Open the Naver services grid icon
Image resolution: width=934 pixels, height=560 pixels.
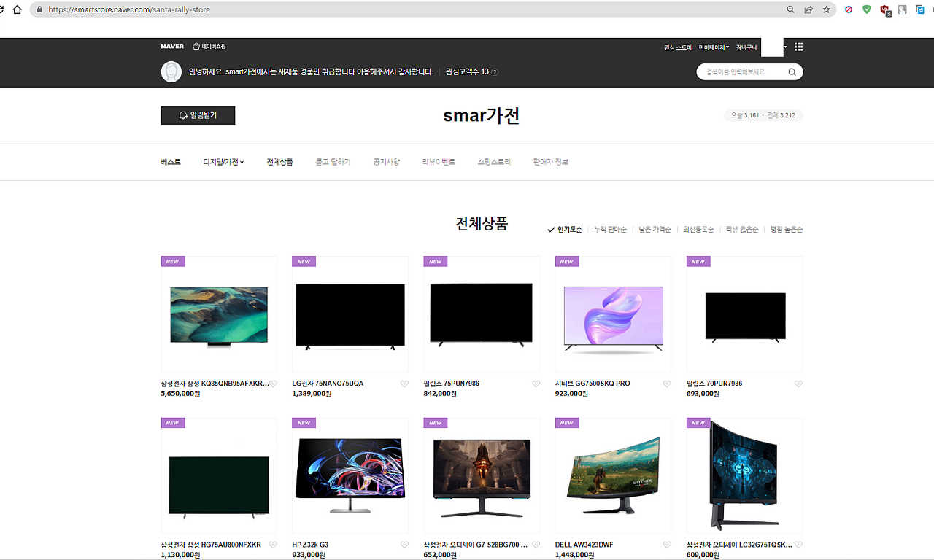tap(798, 47)
